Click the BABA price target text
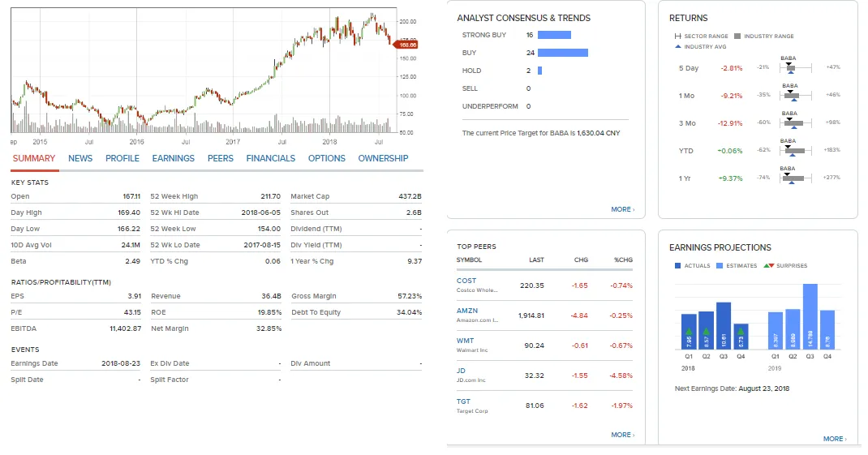 click(541, 133)
